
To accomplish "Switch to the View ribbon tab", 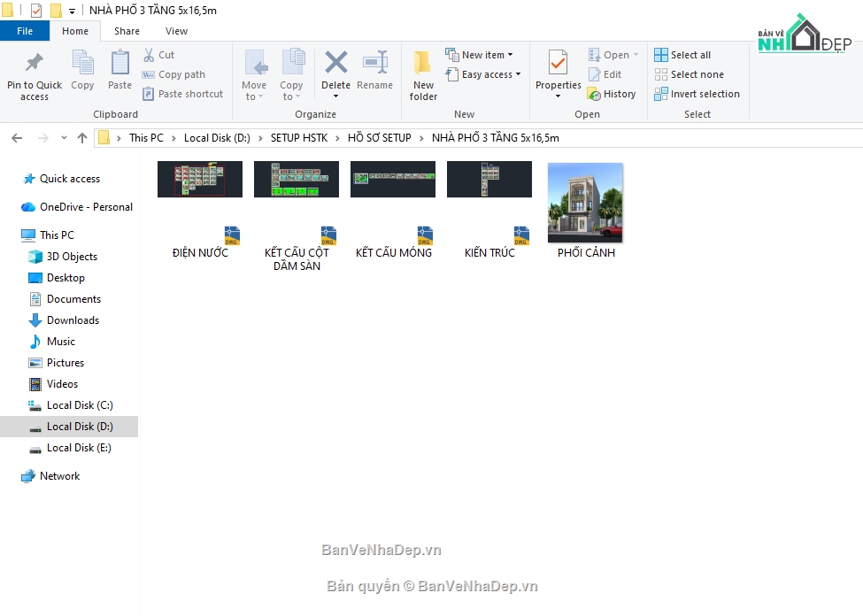I will [x=176, y=31].
